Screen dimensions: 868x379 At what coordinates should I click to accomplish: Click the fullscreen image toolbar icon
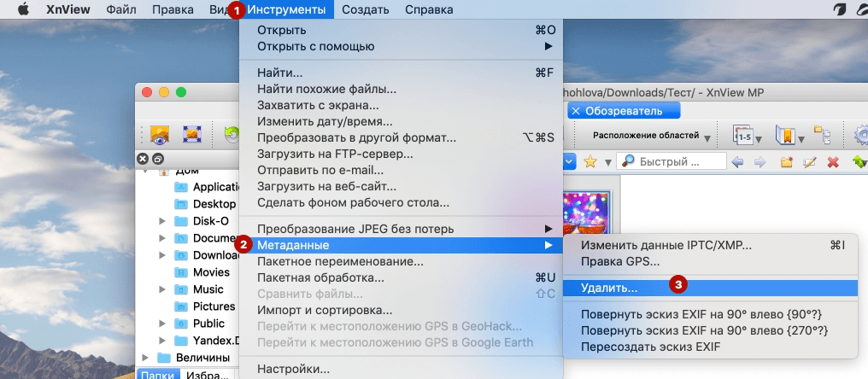coord(192,135)
